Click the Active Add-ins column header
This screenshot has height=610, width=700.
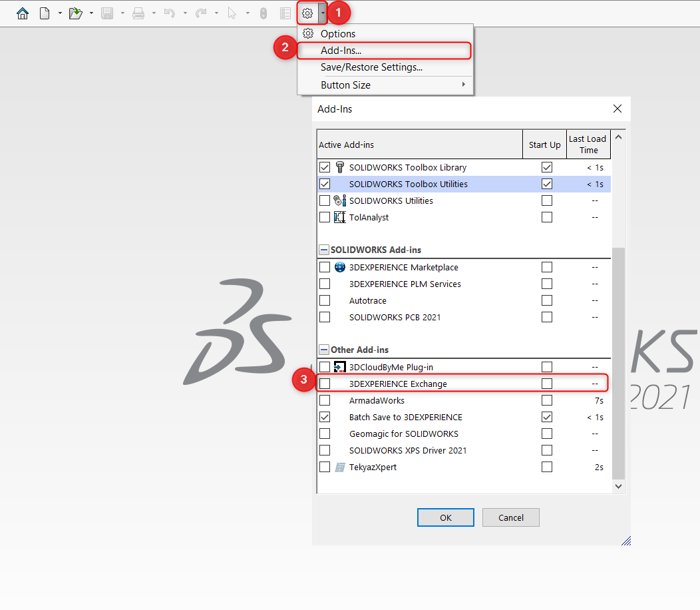pos(420,145)
